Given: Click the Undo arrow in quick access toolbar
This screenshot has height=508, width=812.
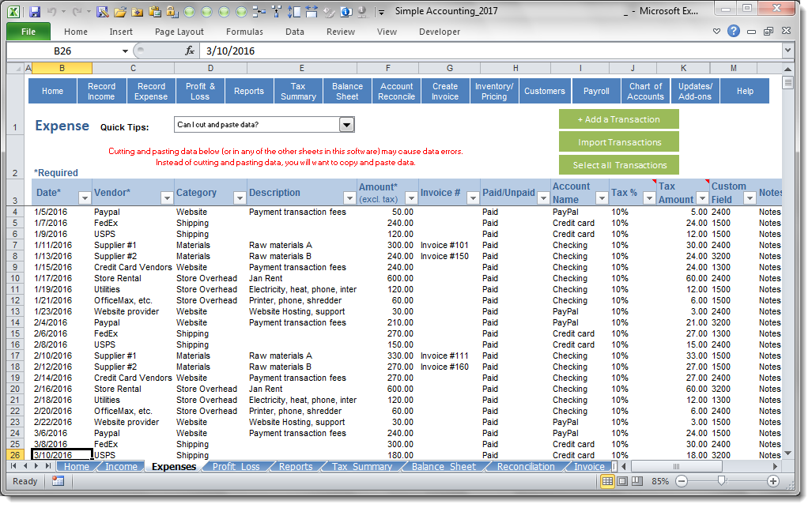Looking at the screenshot, I should (51, 11).
